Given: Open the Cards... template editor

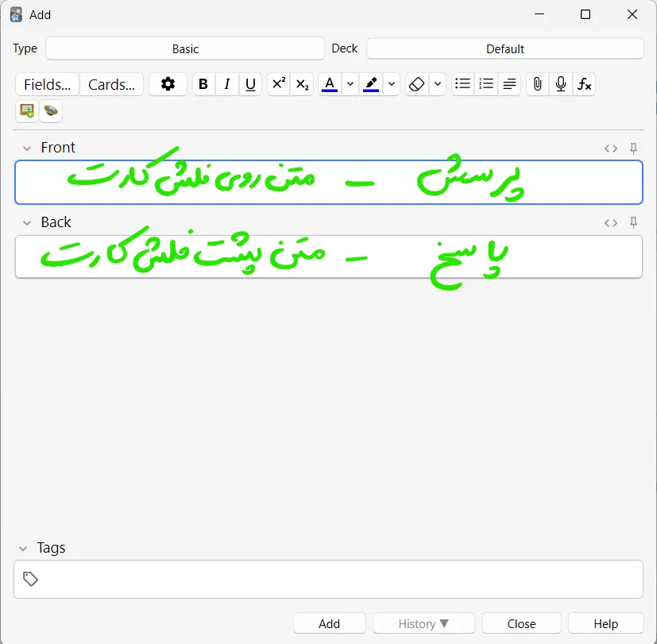Looking at the screenshot, I should click(x=111, y=84).
